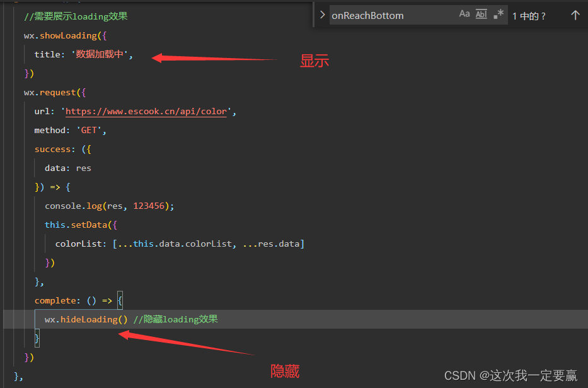The height and width of the screenshot is (388, 588).
Task: Toggle whole word matching in search widget
Action: [481, 13]
